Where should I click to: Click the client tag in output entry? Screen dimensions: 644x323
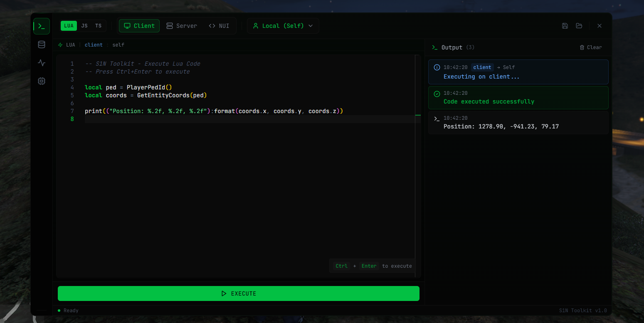(482, 67)
